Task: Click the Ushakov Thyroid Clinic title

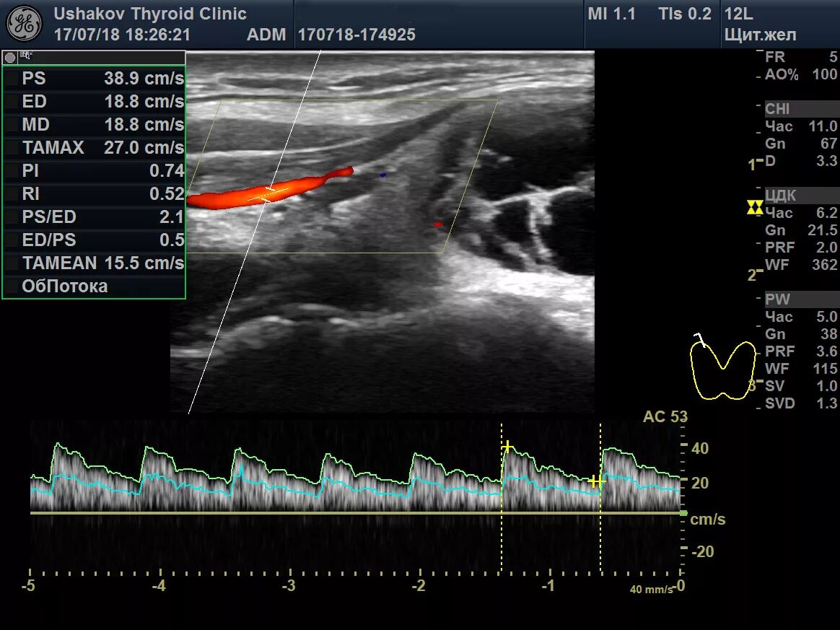Action: [150, 14]
